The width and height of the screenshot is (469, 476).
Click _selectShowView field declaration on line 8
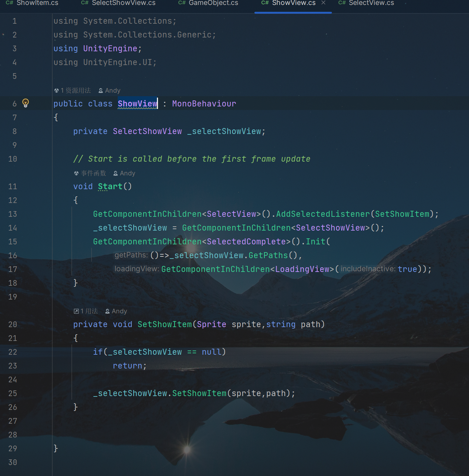pos(224,131)
